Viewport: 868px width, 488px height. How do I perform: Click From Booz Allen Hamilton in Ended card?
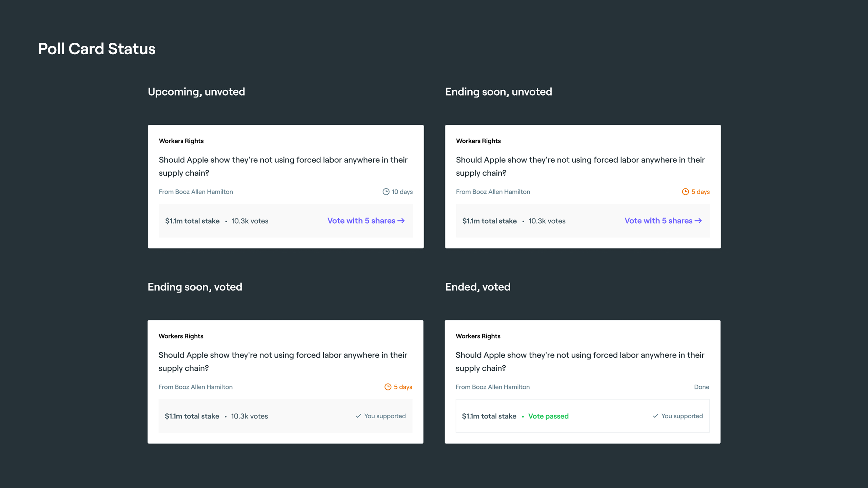(x=492, y=387)
